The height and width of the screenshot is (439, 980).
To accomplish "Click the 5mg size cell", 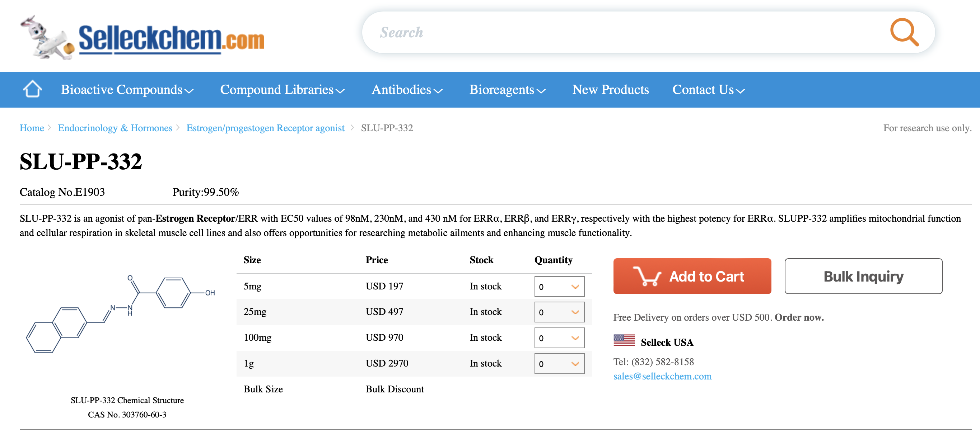I will point(252,286).
